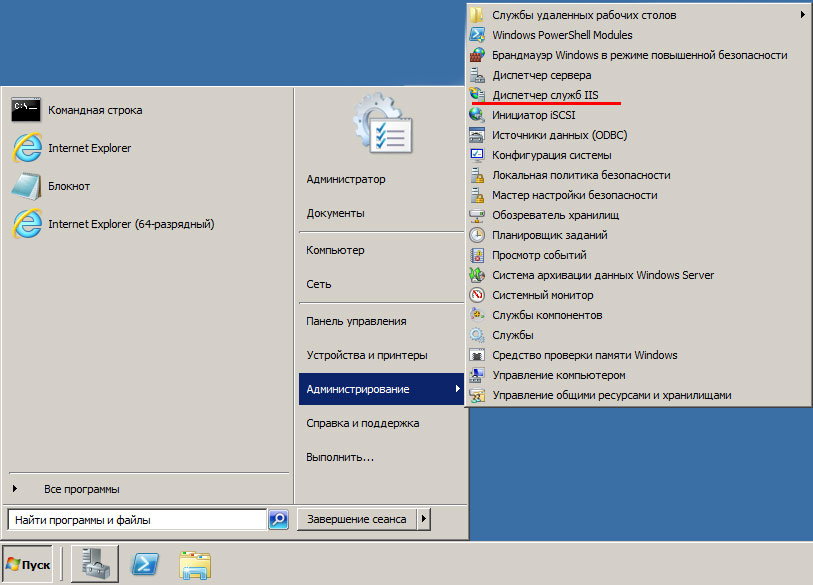Click the search magnifier icon button
Viewport: 813px width, 585px height.
(278, 519)
